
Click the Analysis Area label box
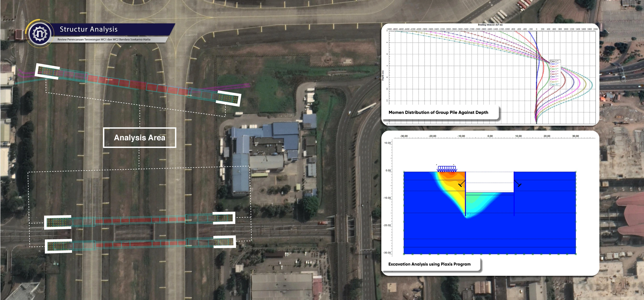coord(140,137)
